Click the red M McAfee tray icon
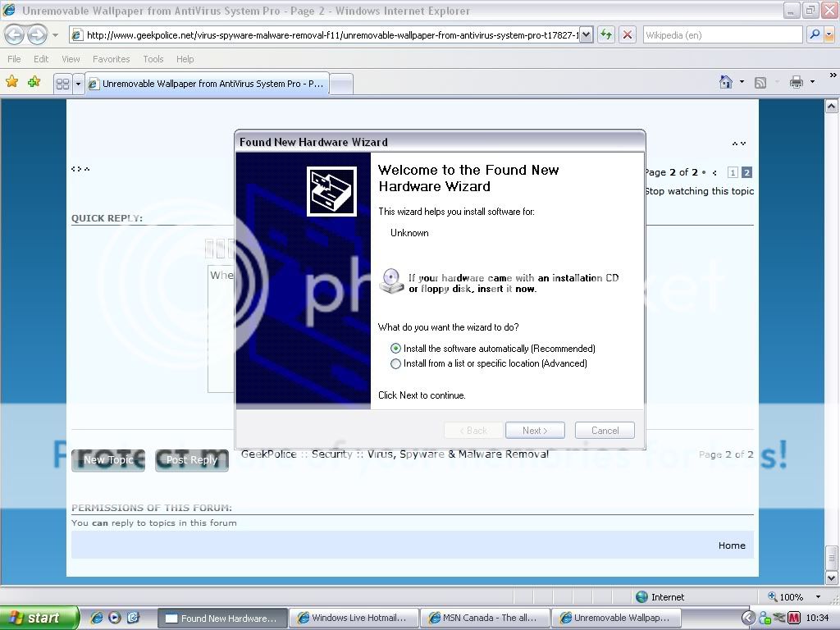 pos(794,619)
